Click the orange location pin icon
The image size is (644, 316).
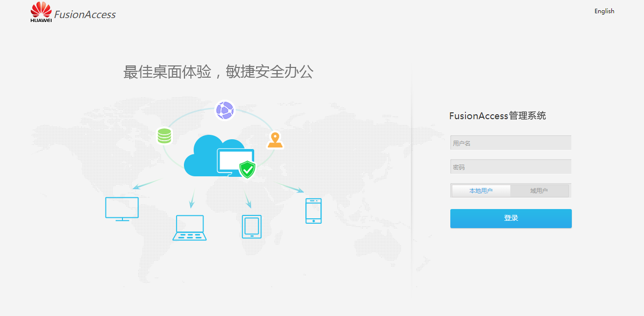click(275, 140)
